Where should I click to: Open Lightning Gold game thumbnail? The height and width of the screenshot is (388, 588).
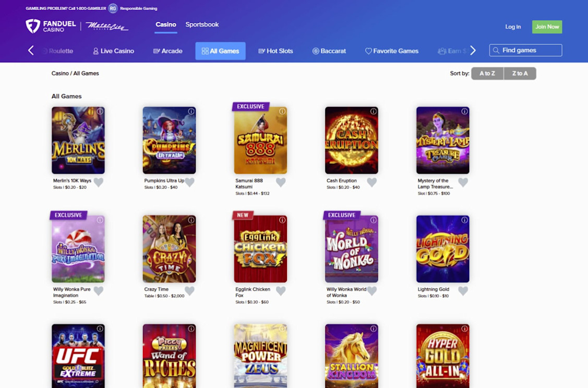pos(442,249)
